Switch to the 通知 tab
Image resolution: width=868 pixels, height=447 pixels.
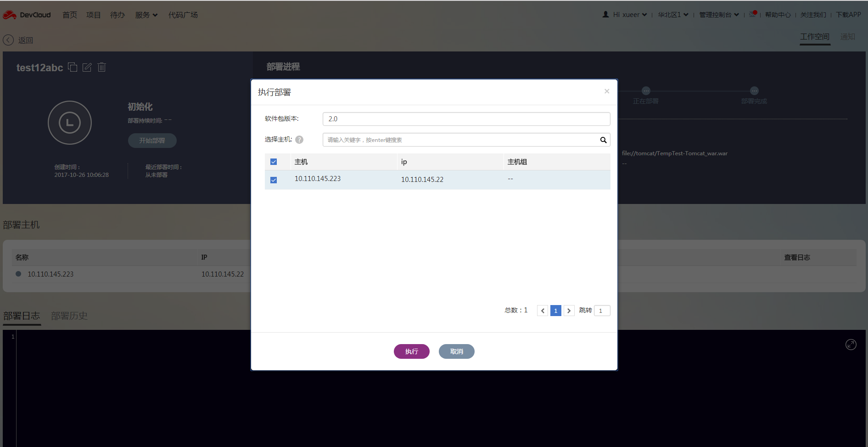click(848, 37)
